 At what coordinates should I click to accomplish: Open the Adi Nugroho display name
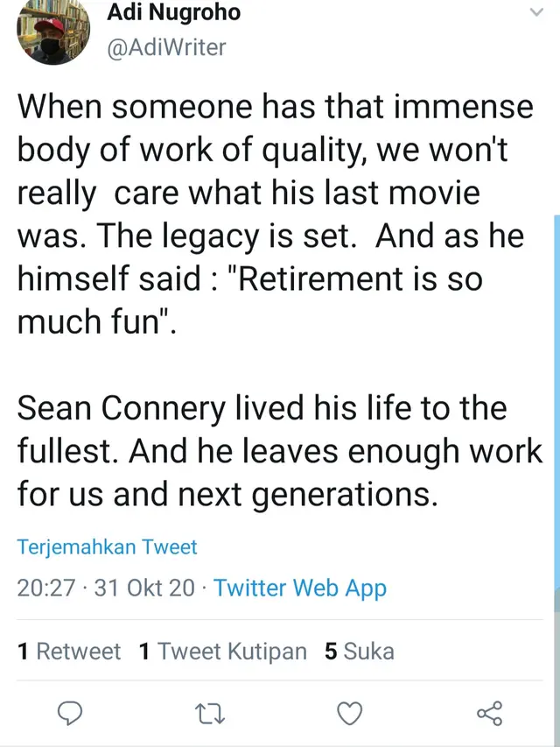click(x=174, y=12)
